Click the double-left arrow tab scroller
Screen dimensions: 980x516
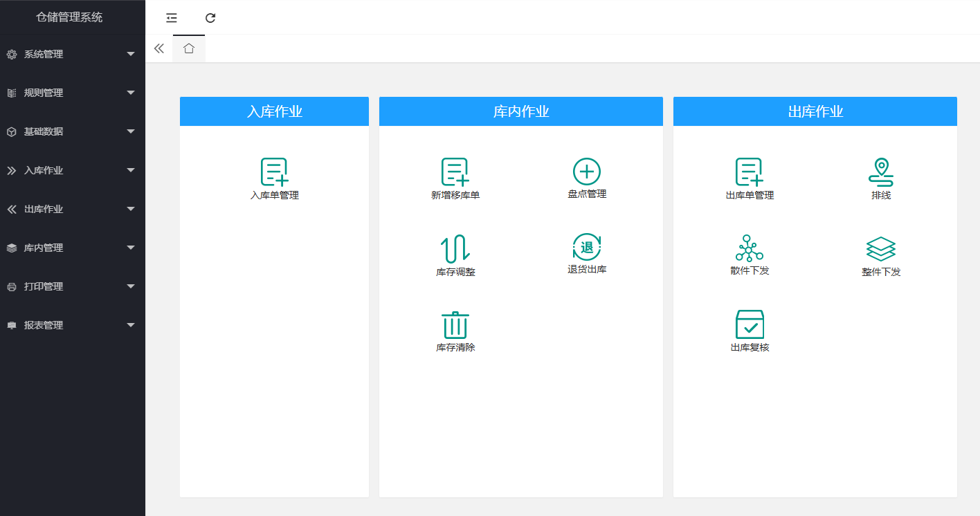[158, 48]
